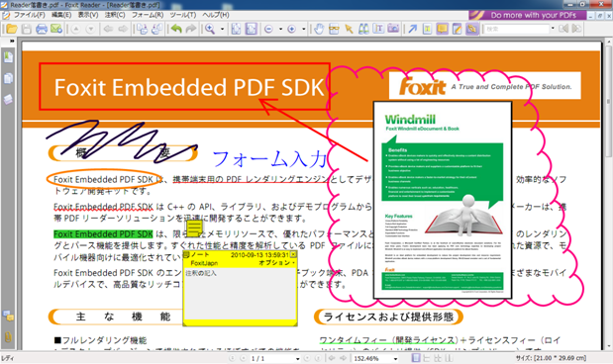Expand the zoom out dropdown arrow
Image resolution: width=613 pixels, height=364 pixels.
pos(280,29)
